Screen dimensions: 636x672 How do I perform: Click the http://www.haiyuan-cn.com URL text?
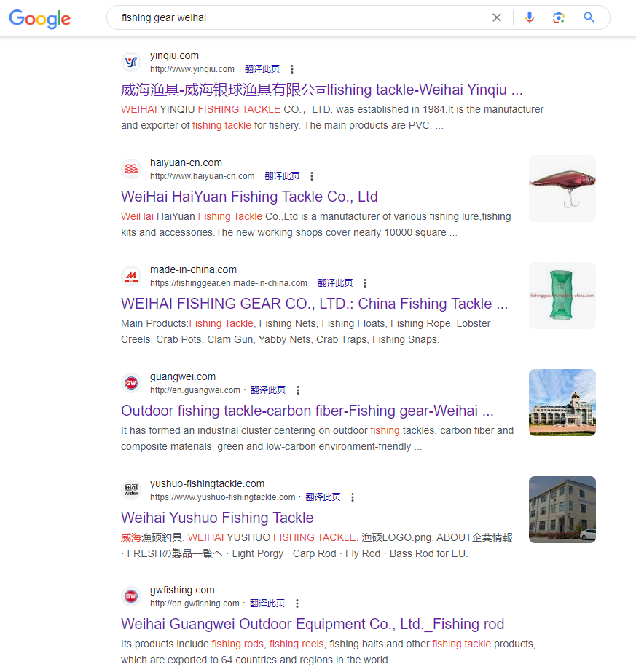pos(202,176)
